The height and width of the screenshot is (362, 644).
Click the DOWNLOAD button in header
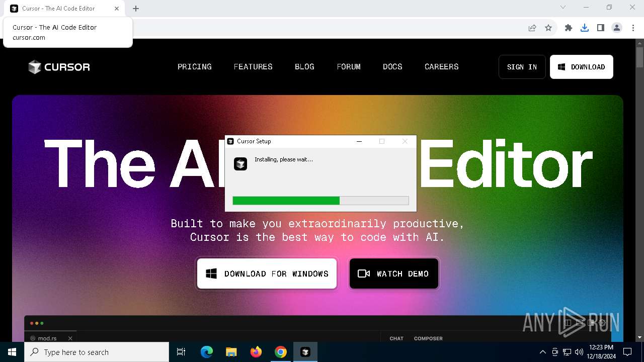[582, 67]
